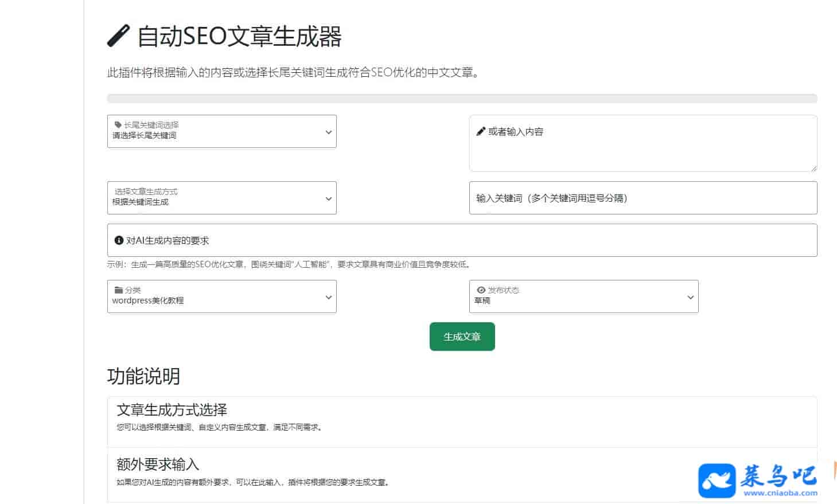Open the 长尾关键词选择 dropdown
This screenshot has height=504, width=837.
(x=221, y=131)
